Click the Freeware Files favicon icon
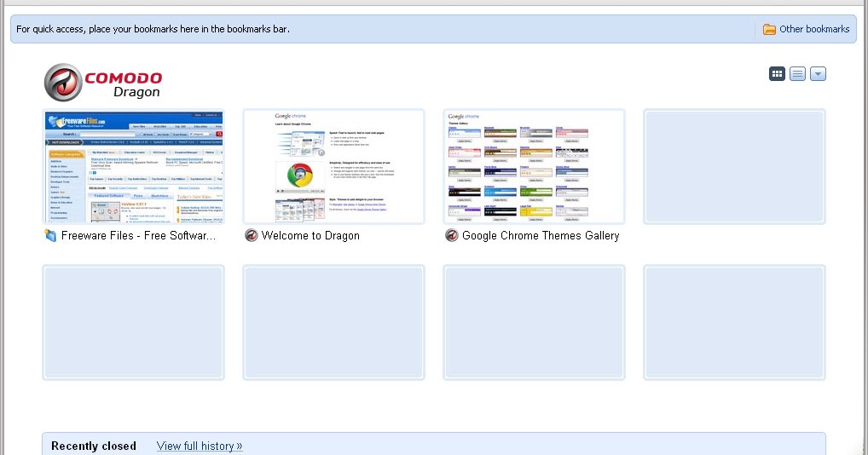Image resolution: width=868 pixels, height=455 pixels. pyautogui.click(x=50, y=235)
